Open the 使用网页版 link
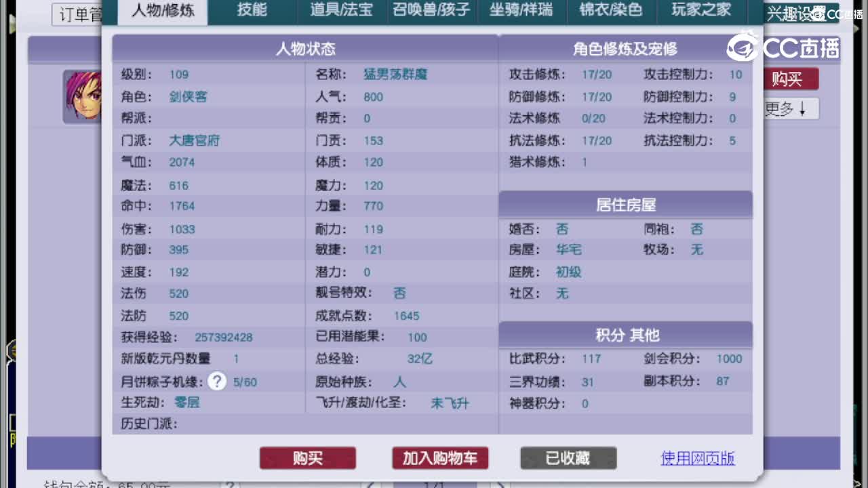The width and height of the screenshot is (868, 488). pos(697,459)
